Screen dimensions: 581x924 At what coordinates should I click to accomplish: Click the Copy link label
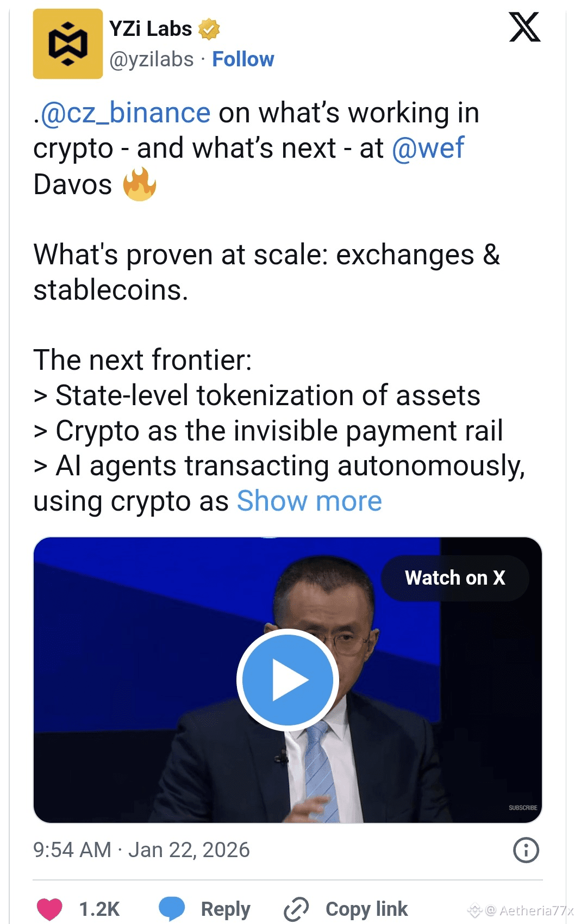(x=366, y=909)
